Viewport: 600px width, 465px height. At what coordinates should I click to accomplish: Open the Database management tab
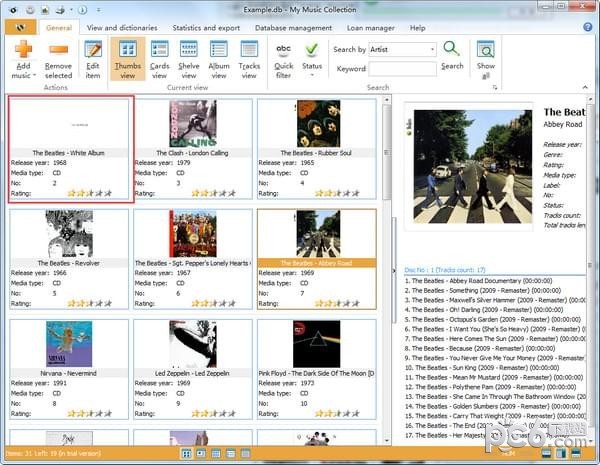(293, 28)
